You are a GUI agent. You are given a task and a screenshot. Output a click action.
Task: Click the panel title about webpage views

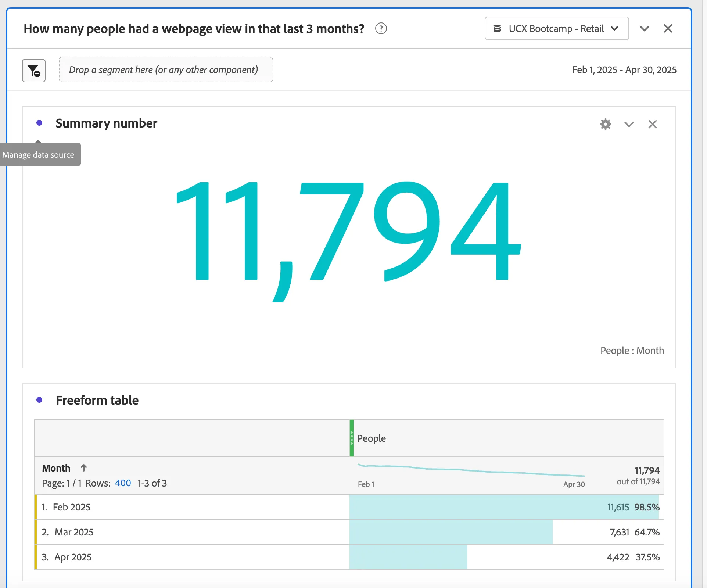click(194, 28)
